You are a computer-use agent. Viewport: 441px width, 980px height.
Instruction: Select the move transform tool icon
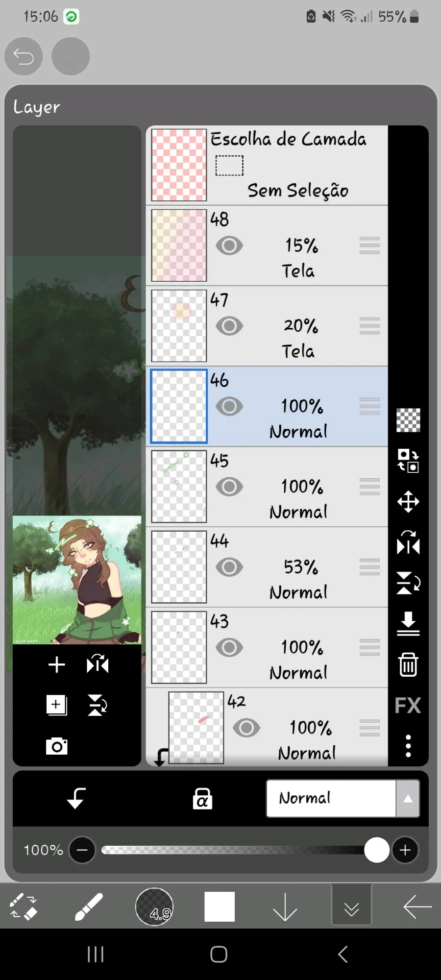[408, 502]
